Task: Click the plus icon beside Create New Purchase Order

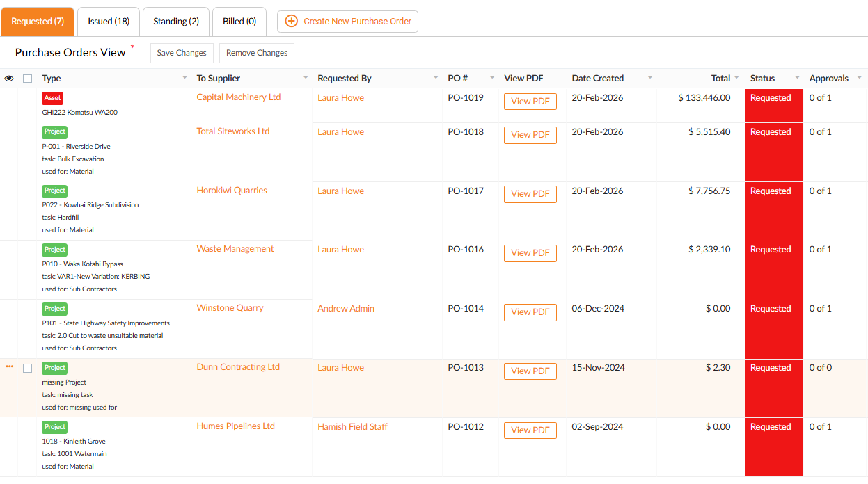Action: (292, 22)
